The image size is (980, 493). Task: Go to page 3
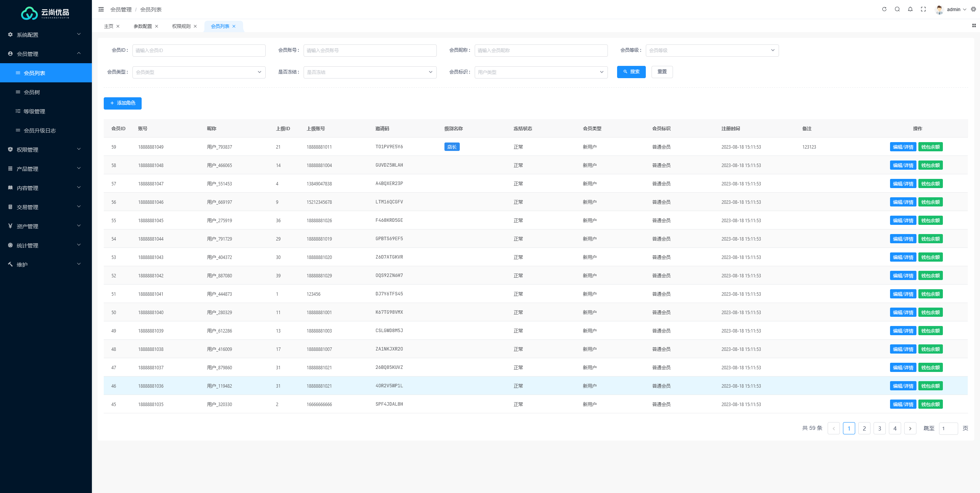pos(880,428)
